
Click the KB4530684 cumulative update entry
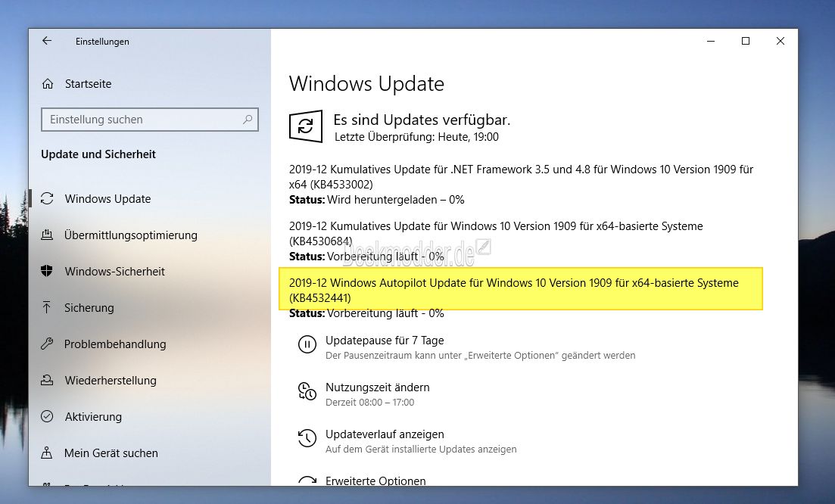point(496,234)
